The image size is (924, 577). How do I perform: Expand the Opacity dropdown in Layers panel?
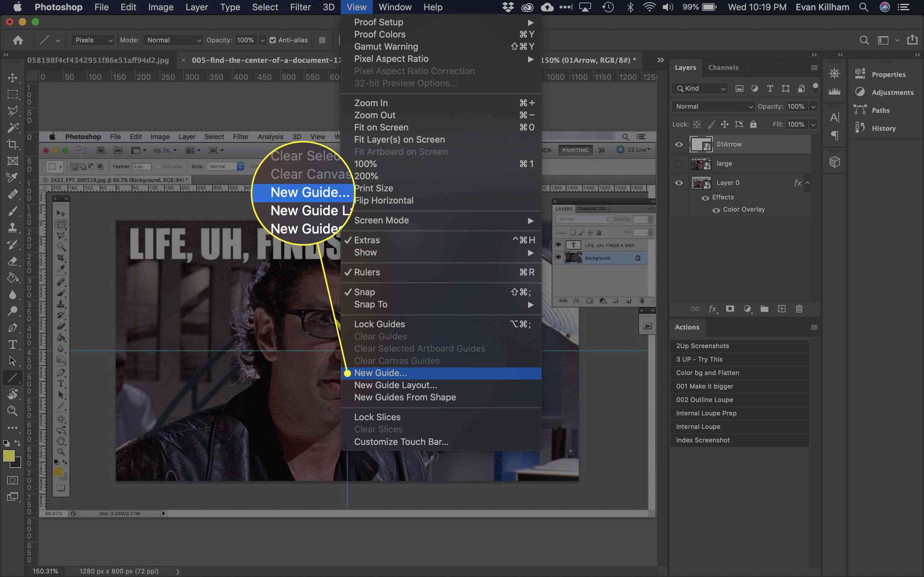pos(812,106)
